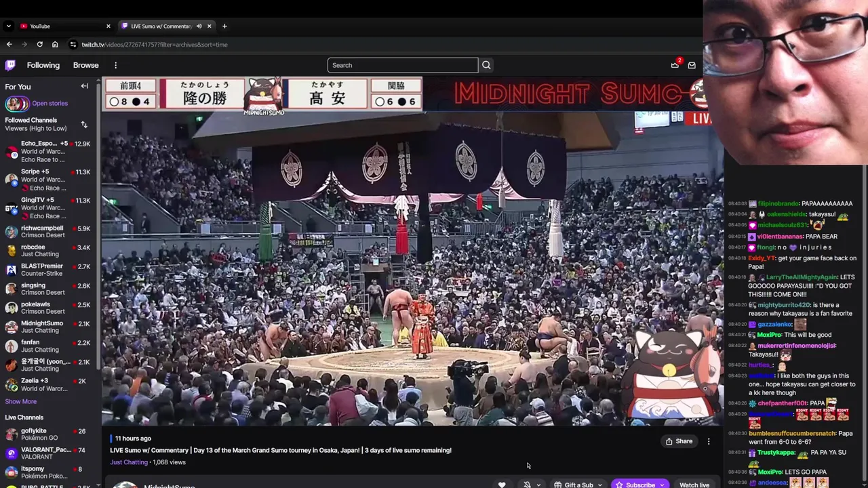Viewport: 868px width, 488px height.
Task: Open video options three-dot menu
Action: (709, 441)
